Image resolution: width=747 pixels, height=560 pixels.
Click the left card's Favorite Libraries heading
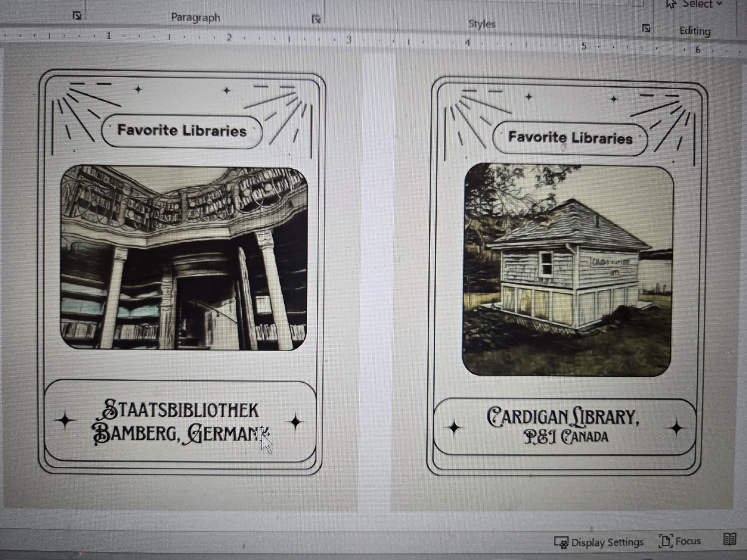point(182,131)
